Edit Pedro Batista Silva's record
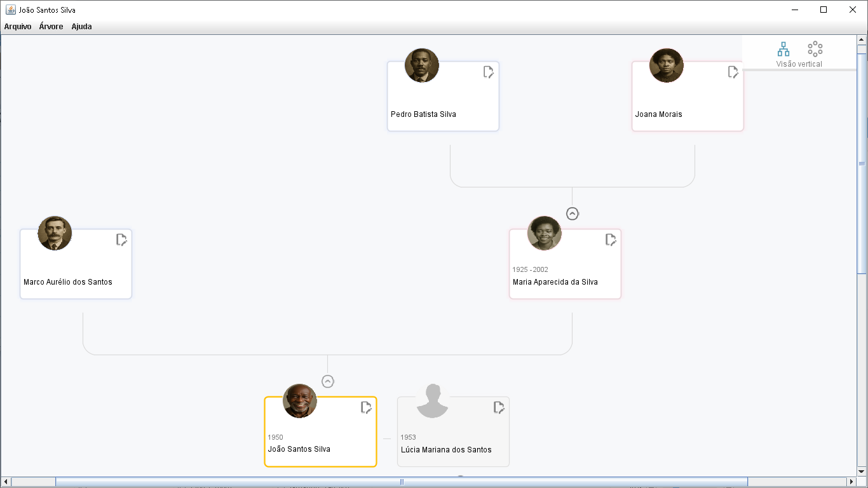Image resolution: width=868 pixels, height=488 pixels. click(x=488, y=72)
